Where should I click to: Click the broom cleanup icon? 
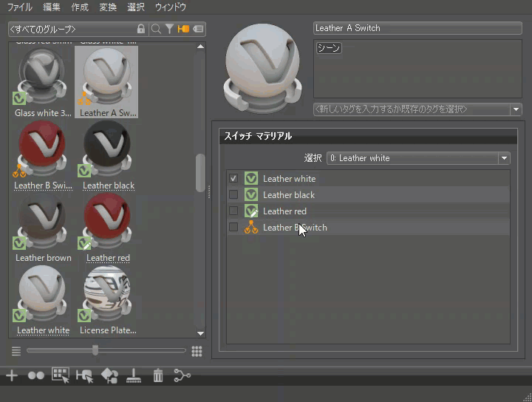coord(134,376)
